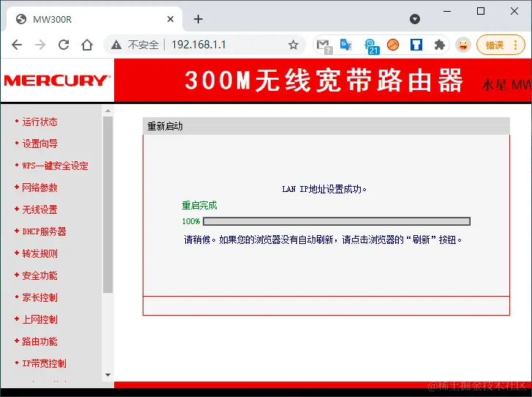
Task: Click the reboot progress bar at 100%
Action: click(x=337, y=221)
